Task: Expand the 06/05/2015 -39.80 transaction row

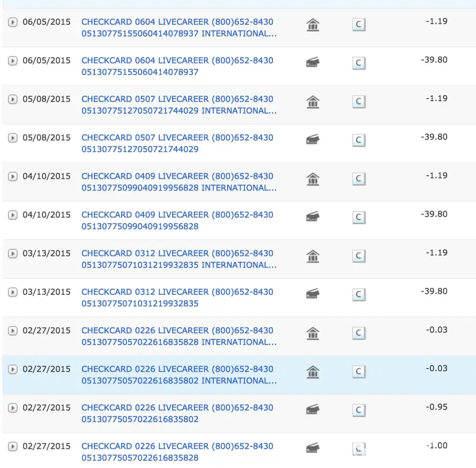Action: pos(13,61)
